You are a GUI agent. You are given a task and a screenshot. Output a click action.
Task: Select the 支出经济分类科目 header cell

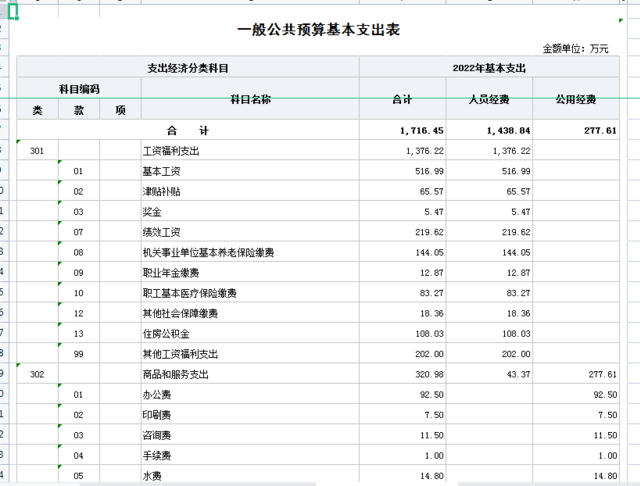[x=188, y=68]
